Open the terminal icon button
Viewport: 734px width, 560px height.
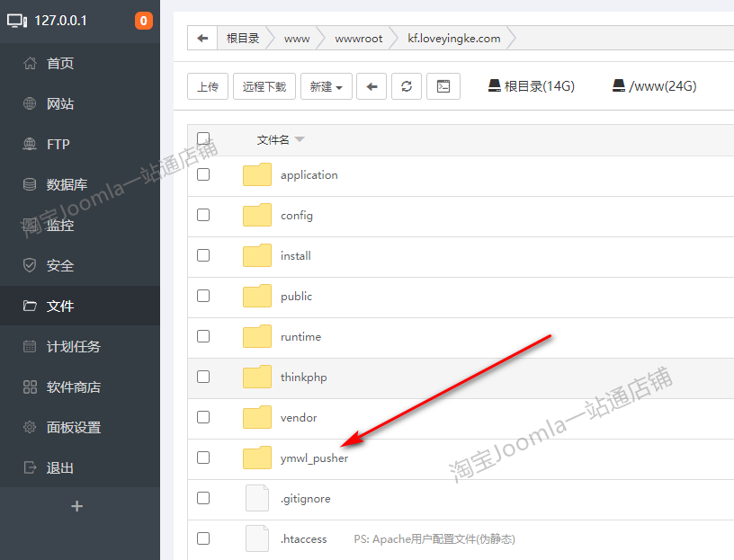pos(443,86)
